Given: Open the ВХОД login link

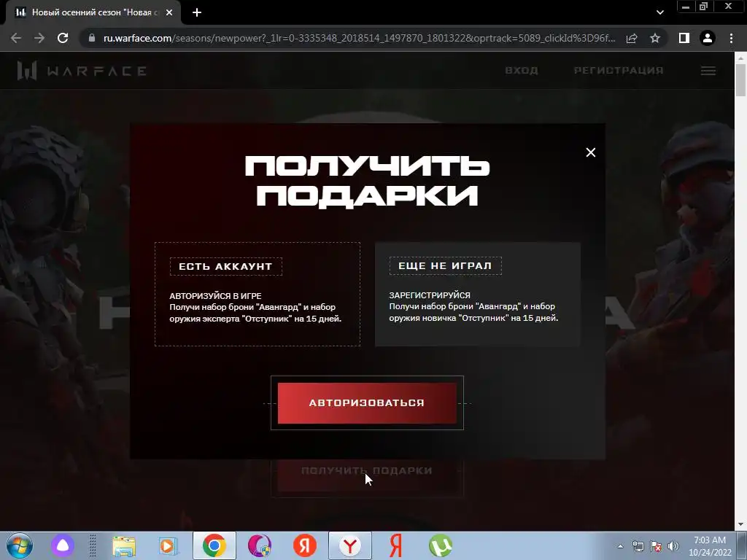Looking at the screenshot, I should (x=522, y=71).
